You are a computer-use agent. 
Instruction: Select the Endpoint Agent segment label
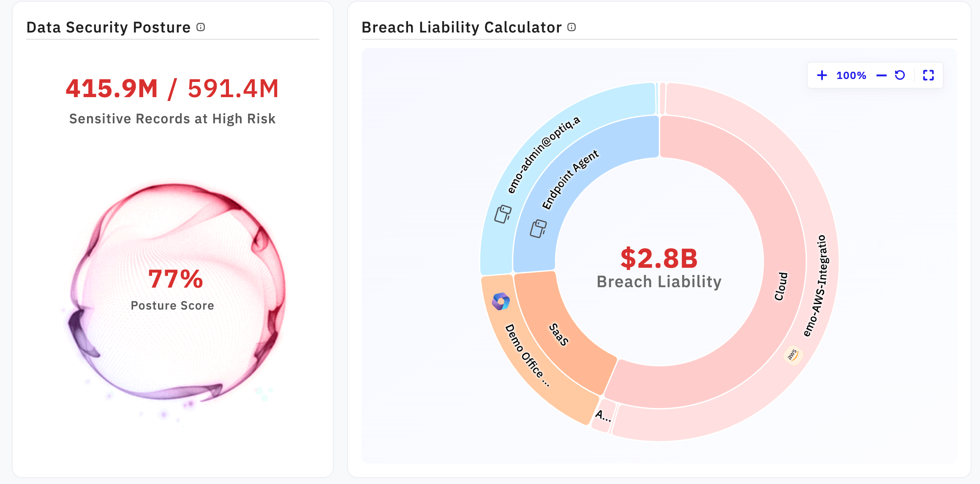pyautogui.click(x=570, y=179)
